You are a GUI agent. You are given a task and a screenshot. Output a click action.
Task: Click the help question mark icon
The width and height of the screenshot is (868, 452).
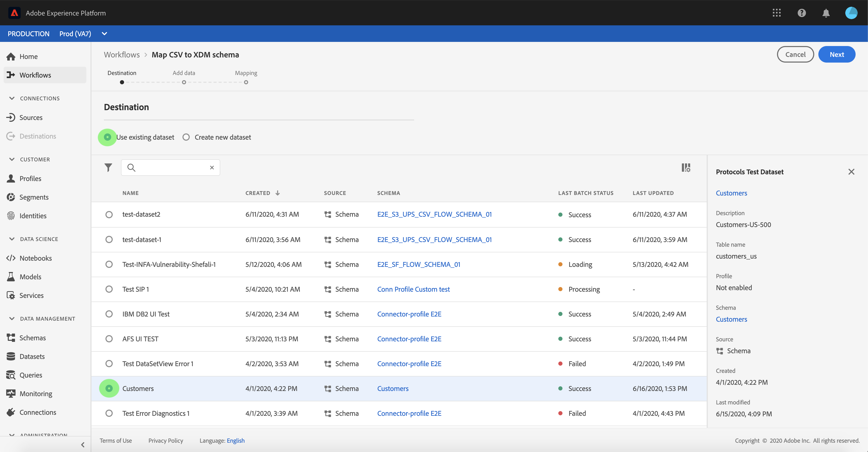tap(802, 13)
